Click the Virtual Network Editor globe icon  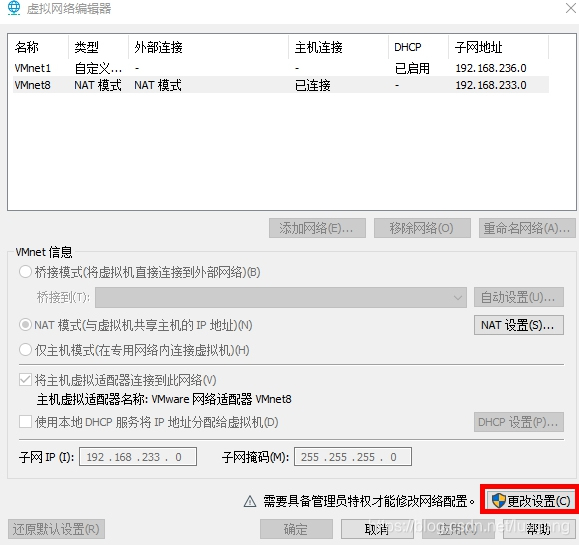(14, 8)
